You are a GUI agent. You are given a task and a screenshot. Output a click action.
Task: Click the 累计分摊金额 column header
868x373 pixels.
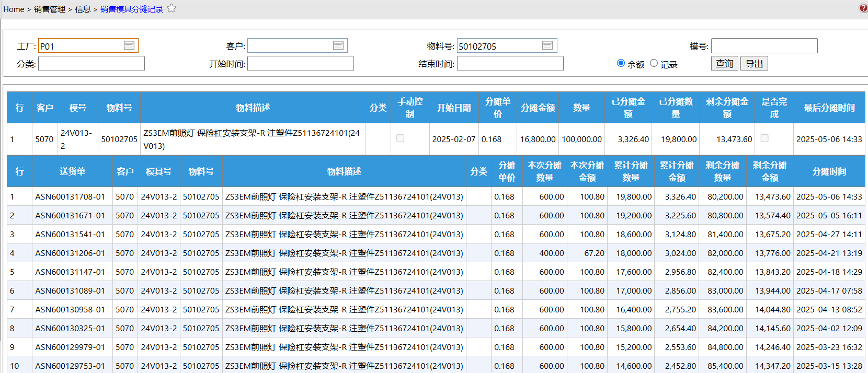(x=677, y=171)
